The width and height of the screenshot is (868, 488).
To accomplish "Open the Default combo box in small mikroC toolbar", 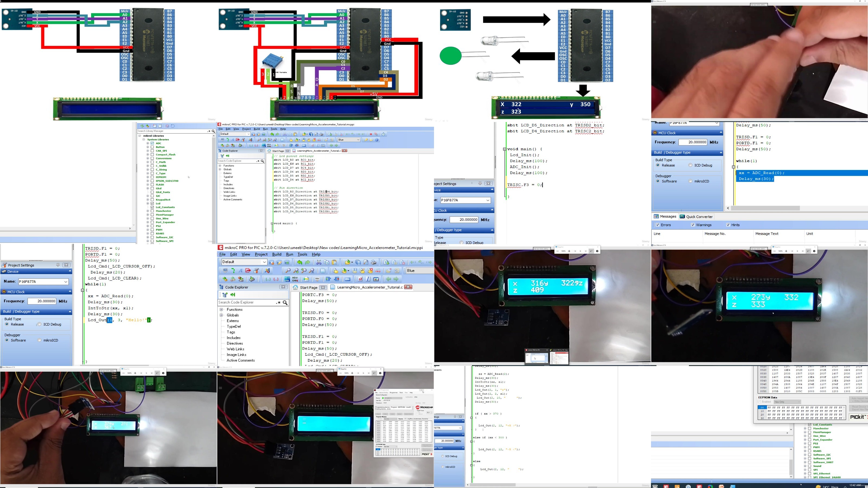I will coord(235,134).
